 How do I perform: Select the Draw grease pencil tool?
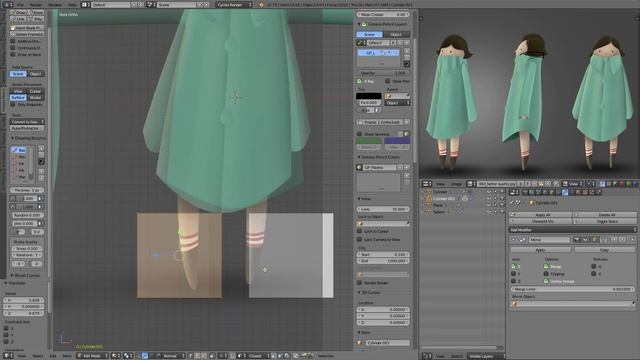point(18,12)
